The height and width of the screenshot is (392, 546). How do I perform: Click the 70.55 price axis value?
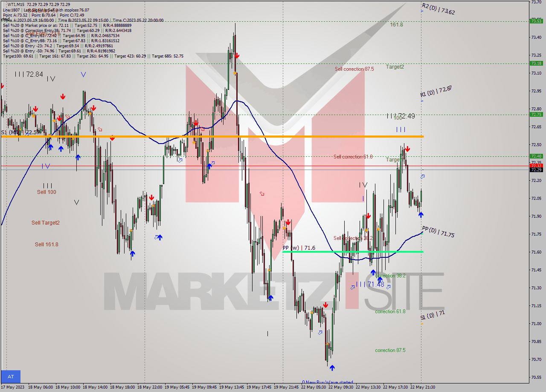click(536, 377)
